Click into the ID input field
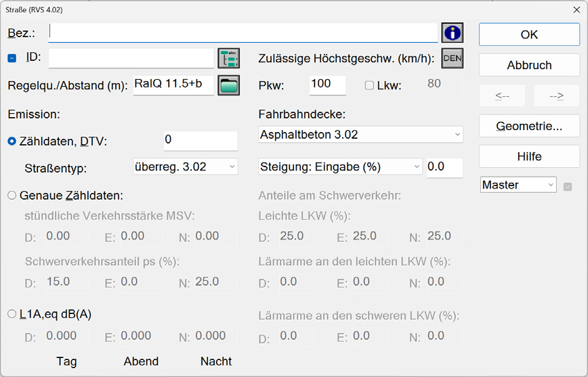 click(131, 58)
